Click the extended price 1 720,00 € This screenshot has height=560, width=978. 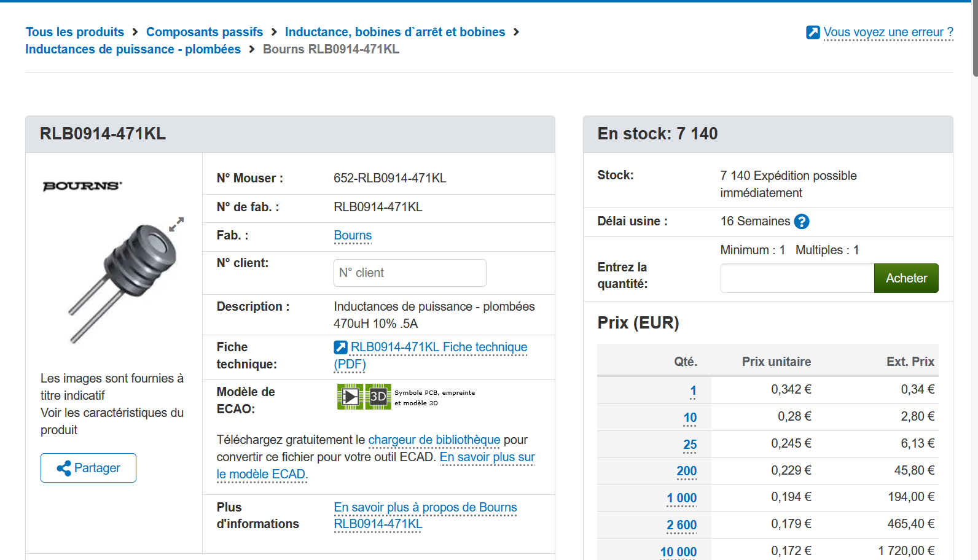click(x=906, y=551)
